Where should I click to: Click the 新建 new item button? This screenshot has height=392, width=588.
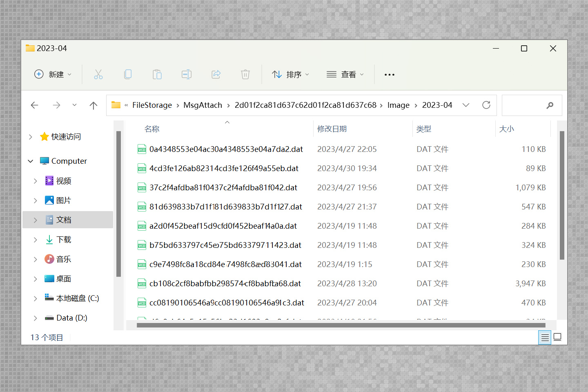[53, 74]
